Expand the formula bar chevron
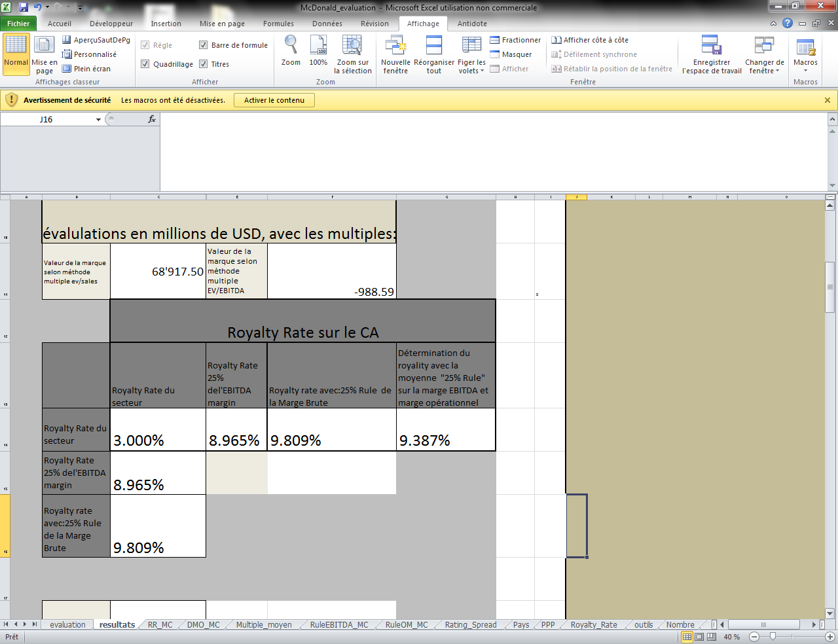Screen dimensions: 838x644 pyautogui.click(x=833, y=119)
